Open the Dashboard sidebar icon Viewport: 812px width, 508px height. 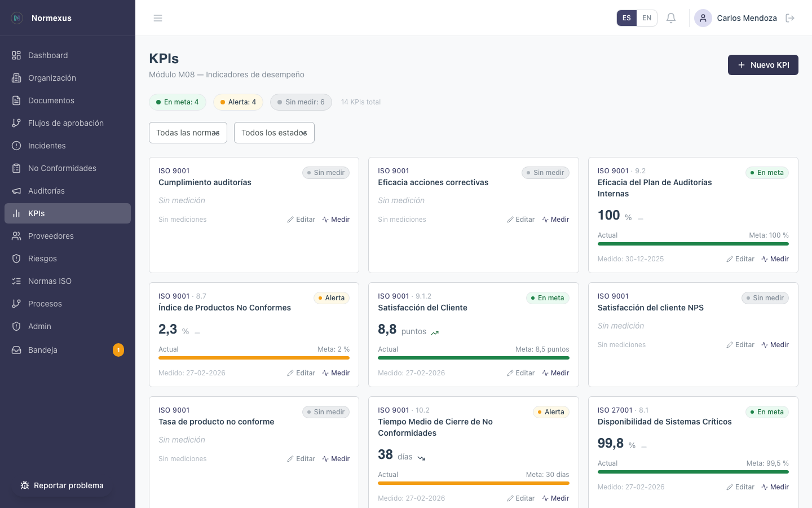pyautogui.click(x=16, y=55)
